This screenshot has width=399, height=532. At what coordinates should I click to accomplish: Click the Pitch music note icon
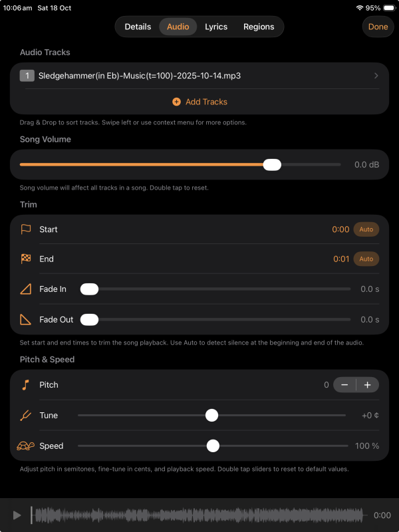coord(25,385)
